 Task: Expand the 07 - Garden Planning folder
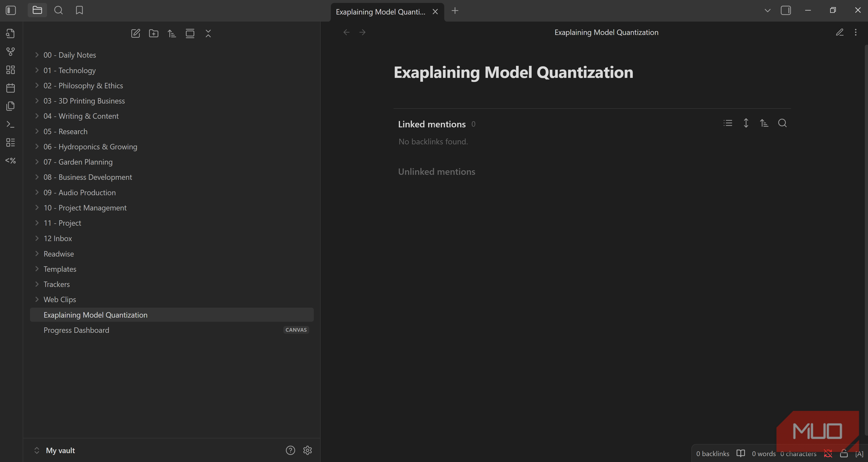point(172,162)
